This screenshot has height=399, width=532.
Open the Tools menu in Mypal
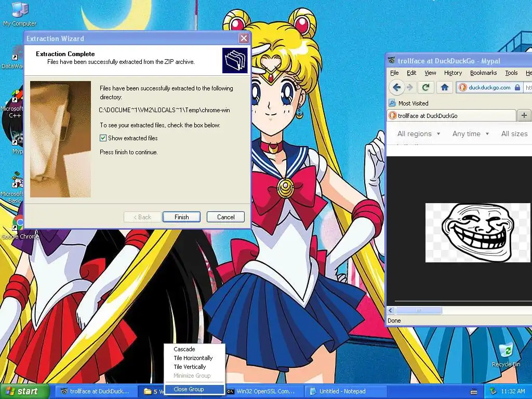click(511, 73)
